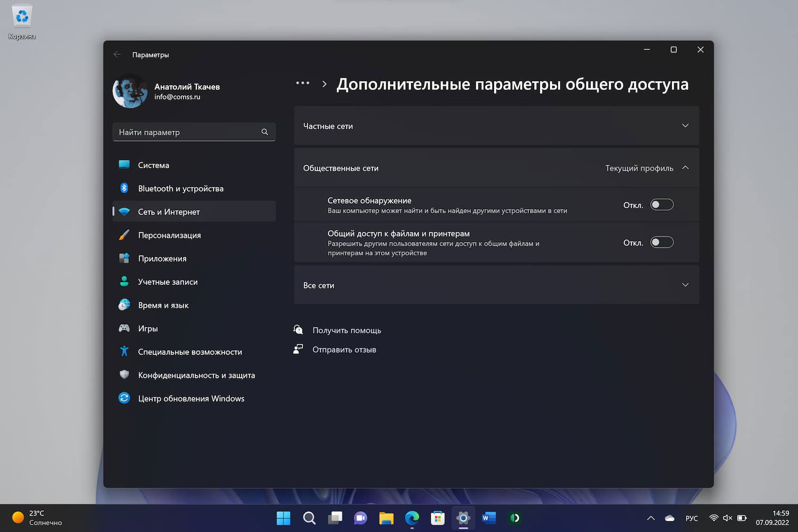The width and height of the screenshot is (798, 532).
Task: Click the muted volume tray icon
Action: point(728,518)
